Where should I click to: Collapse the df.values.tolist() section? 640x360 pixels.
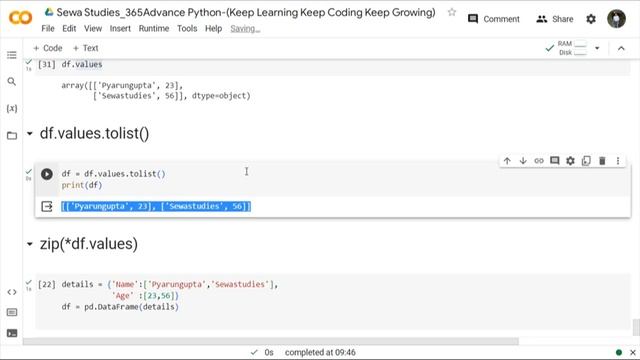point(29,133)
